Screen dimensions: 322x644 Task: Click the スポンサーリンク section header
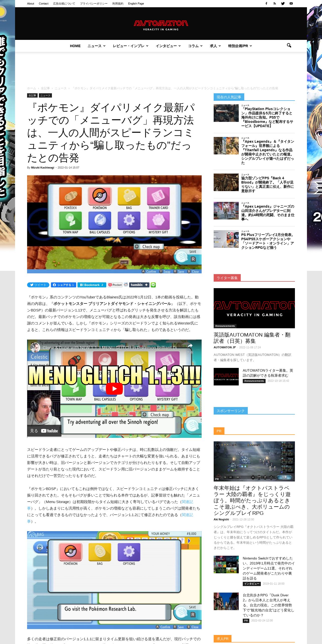(x=231, y=411)
